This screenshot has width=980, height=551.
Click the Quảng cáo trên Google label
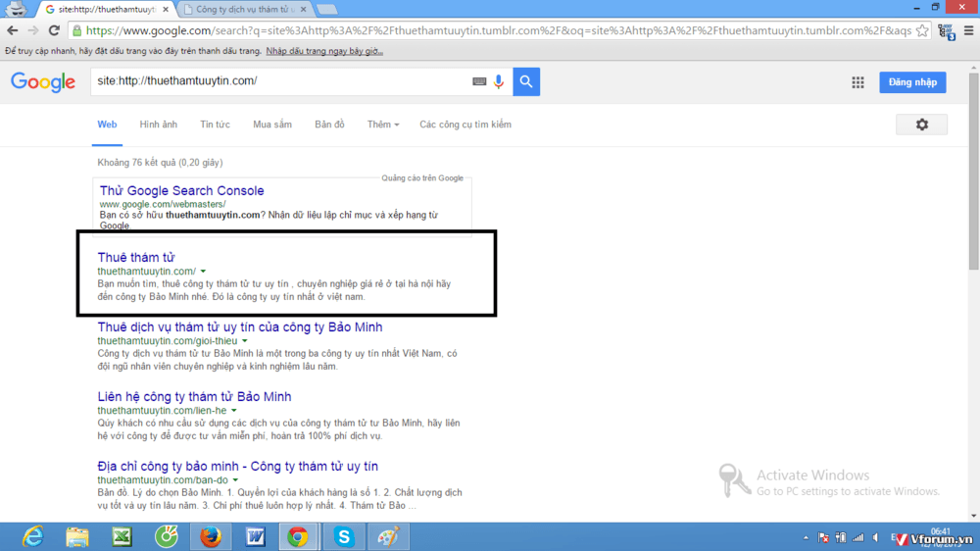click(422, 178)
